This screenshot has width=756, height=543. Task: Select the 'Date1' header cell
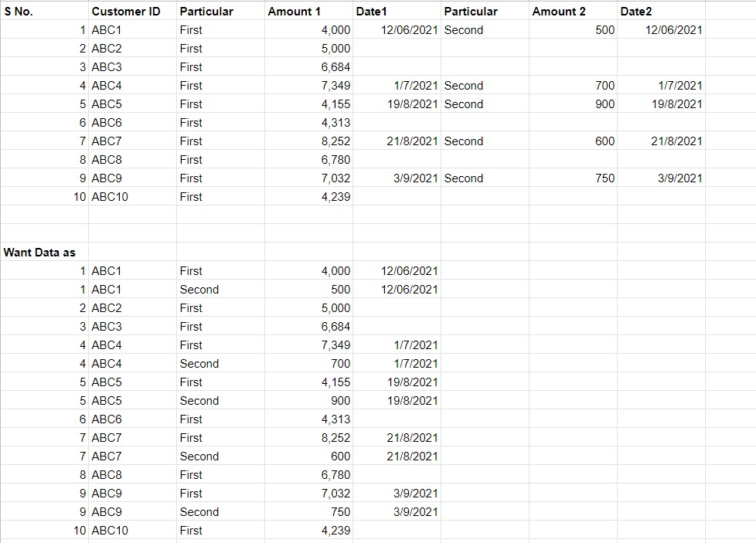[397, 11]
